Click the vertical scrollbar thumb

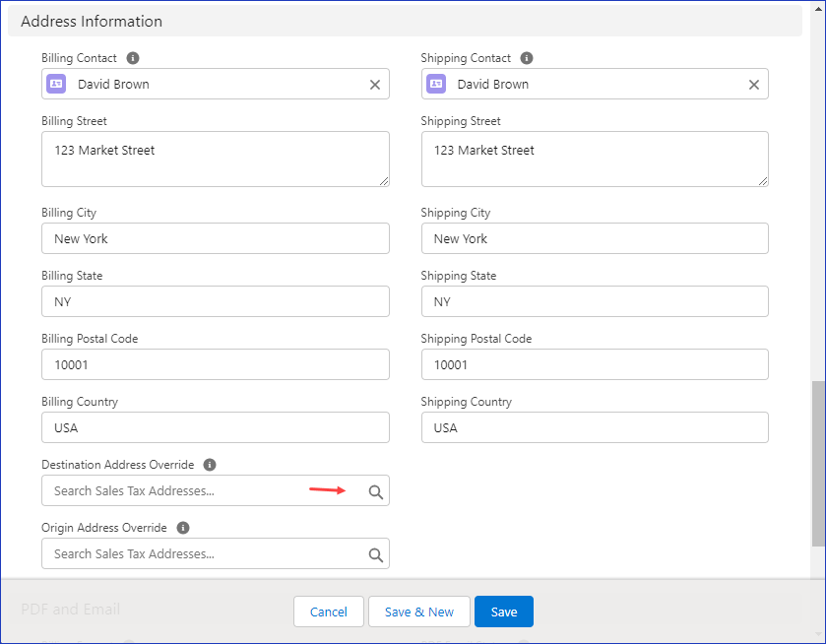pos(818,464)
